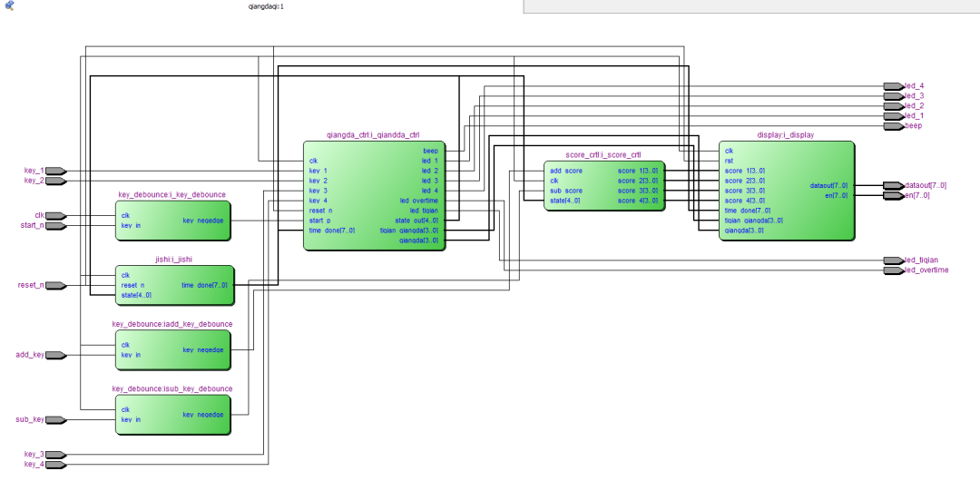Select the add_key input pin

(55, 355)
